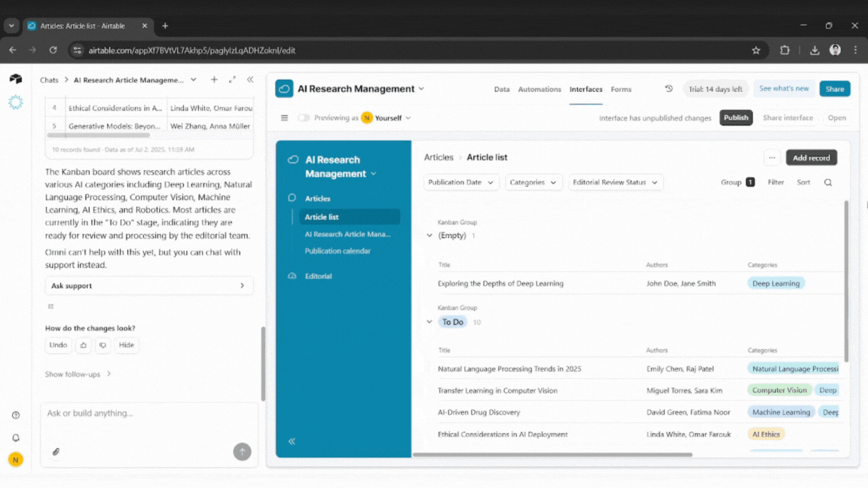The width and height of the screenshot is (868, 488).
Task: Give the changes a thumbs up
Action: click(x=83, y=345)
